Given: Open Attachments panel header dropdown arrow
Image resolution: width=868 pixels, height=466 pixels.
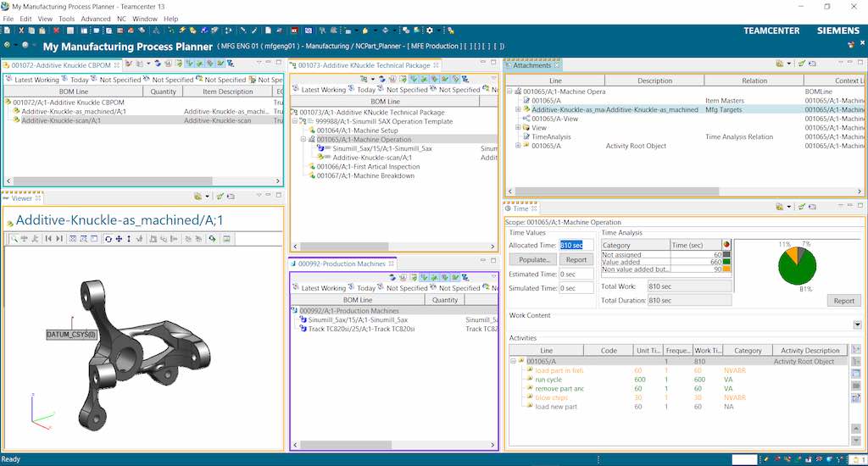Looking at the screenshot, I should pyautogui.click(x=789, y=64).
